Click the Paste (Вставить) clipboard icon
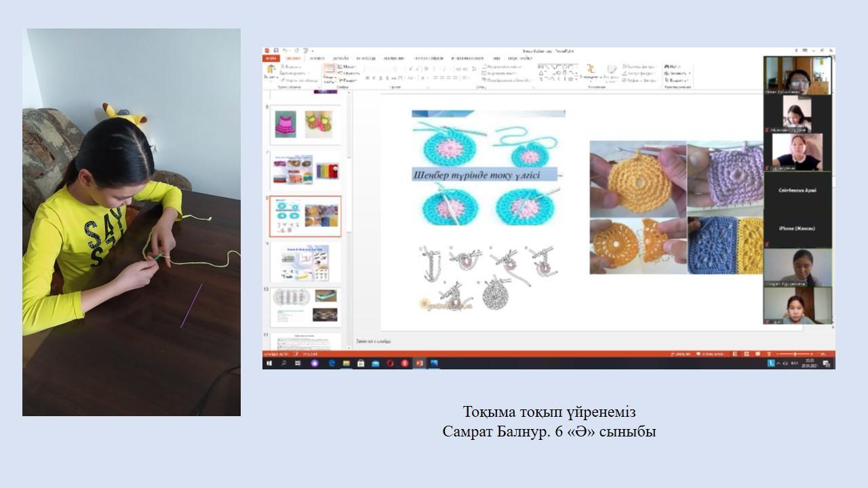 [x=271, y=72]
